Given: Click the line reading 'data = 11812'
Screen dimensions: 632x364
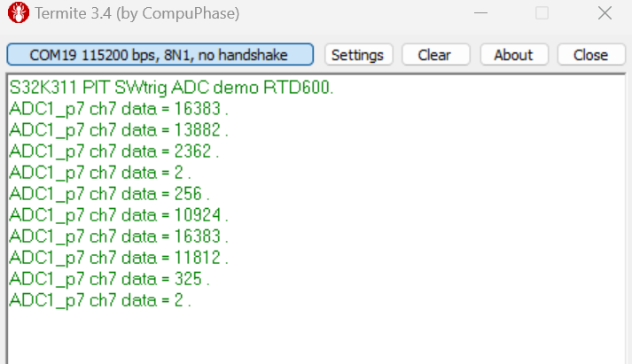Looking at the screenshot, I should (x=119, y=258).
